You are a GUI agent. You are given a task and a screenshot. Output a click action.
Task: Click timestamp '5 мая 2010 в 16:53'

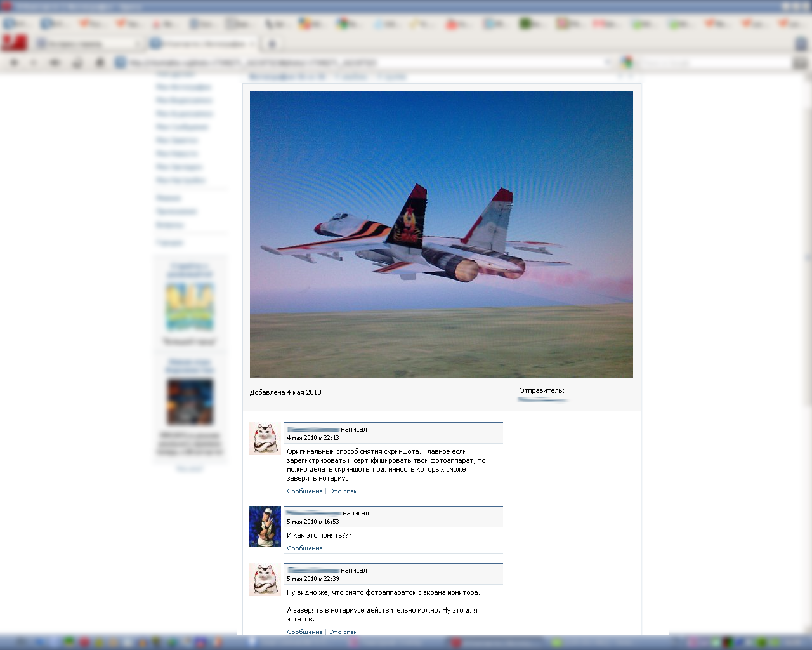(313, 522)
